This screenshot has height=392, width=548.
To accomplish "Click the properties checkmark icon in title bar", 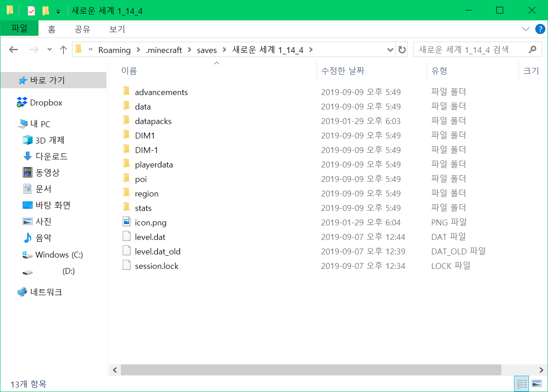I will click(31, 10).
